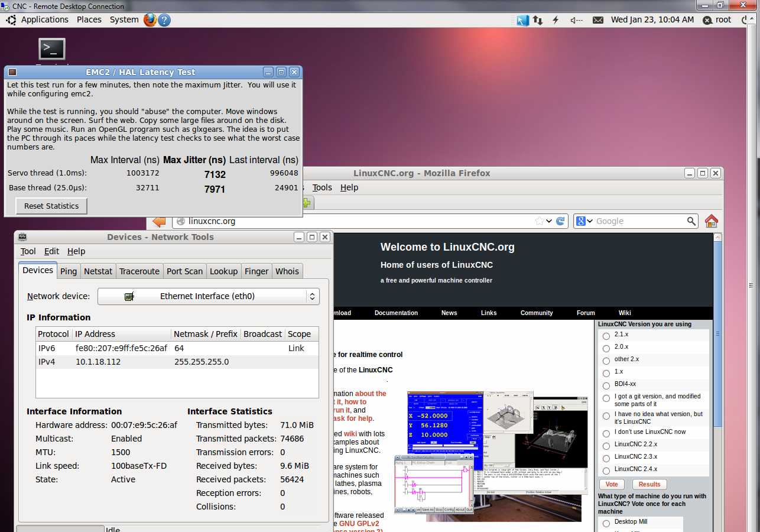The width and height of the screenshot is (760, 532).
Task: Open new tab with green plus
Action: pyautogui.click(x=306, y=203)
